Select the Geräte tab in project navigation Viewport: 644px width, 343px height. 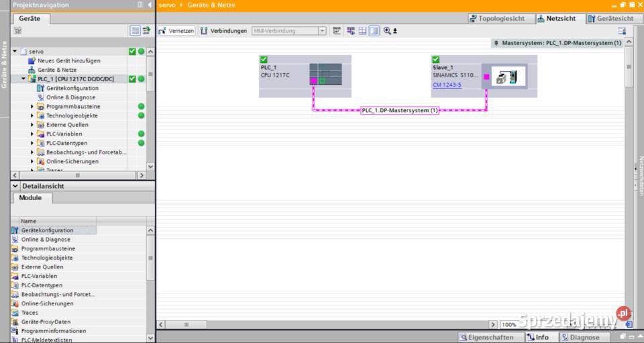point(30,19)
